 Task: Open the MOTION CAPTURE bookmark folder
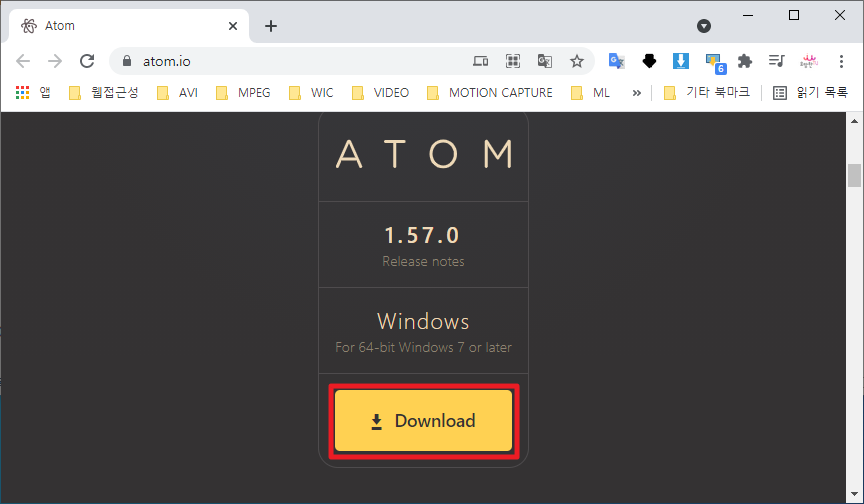point(490,92)
